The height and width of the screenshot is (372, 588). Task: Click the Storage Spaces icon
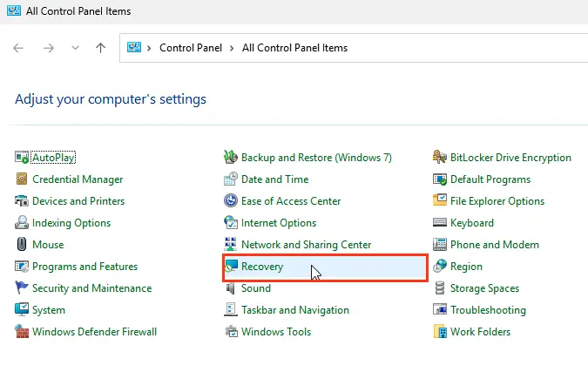(441, 288)
